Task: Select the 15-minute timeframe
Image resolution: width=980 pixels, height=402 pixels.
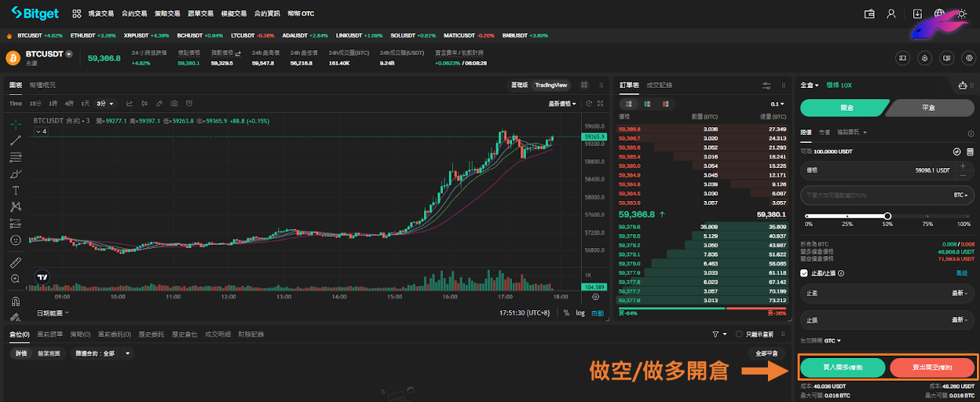Action: coord(35,104)
